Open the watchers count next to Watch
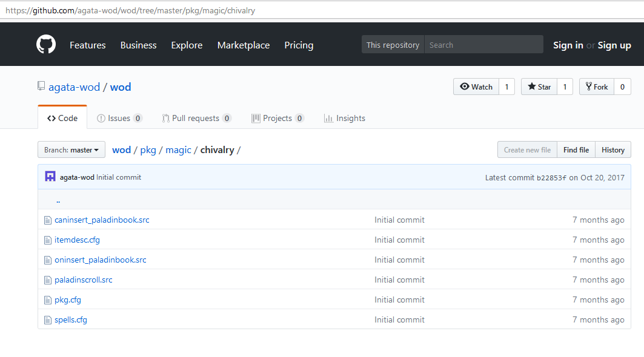This screenshot has width=644, height=357. coord(507,87)
